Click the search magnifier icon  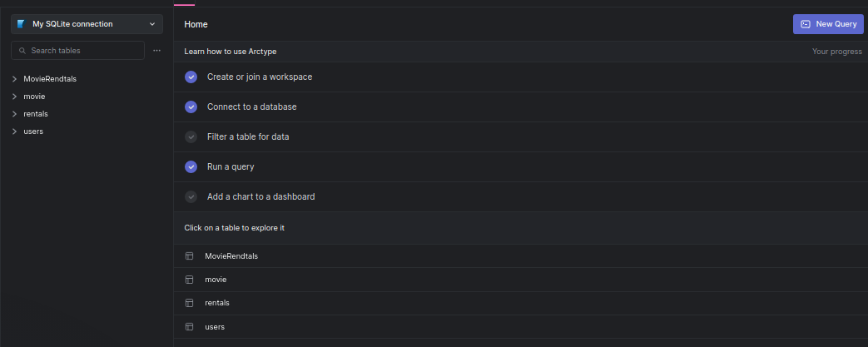(x=22, y=51)
